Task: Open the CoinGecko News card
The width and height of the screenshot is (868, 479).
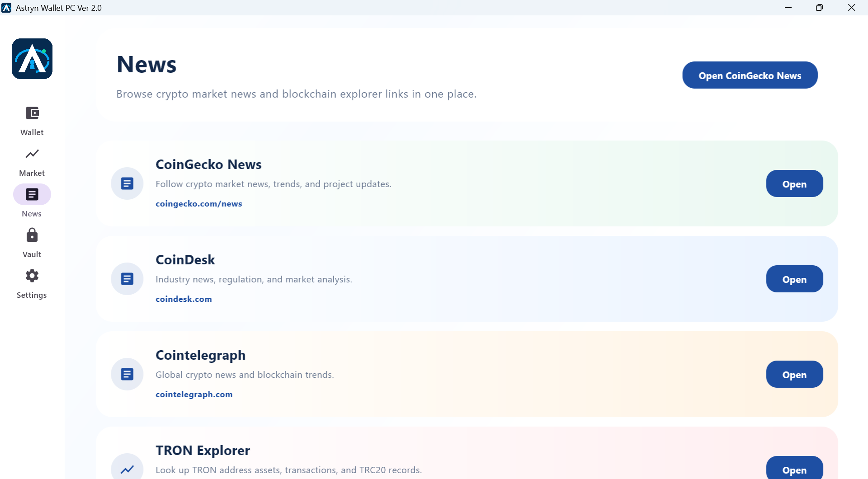Action: coord(794,183)
